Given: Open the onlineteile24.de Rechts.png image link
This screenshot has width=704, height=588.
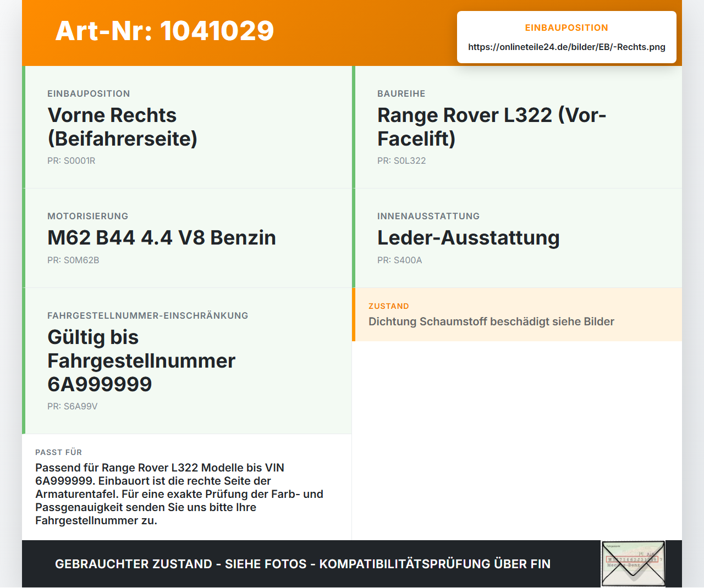Looking at the screenshot, I should pyautogui.click(x=566, y=47).
